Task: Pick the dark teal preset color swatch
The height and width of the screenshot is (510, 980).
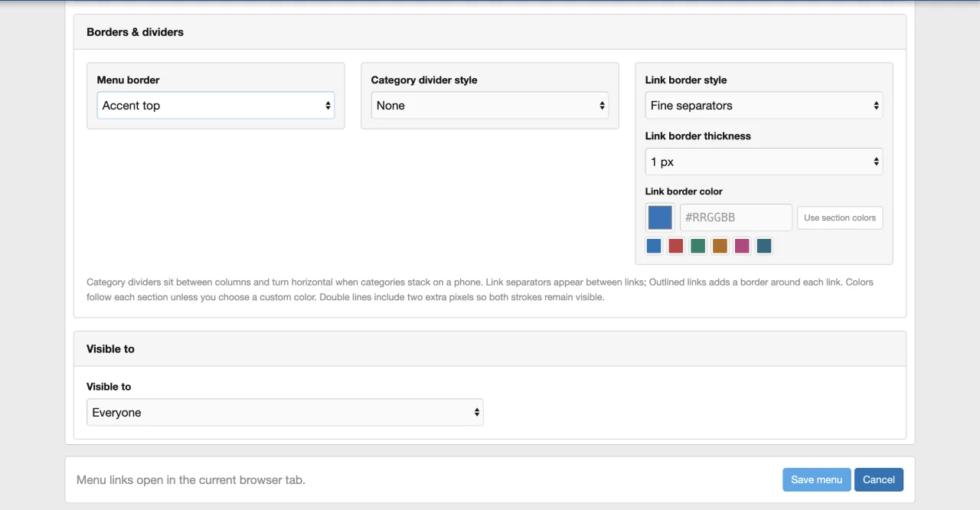Action: coord(763,246)
